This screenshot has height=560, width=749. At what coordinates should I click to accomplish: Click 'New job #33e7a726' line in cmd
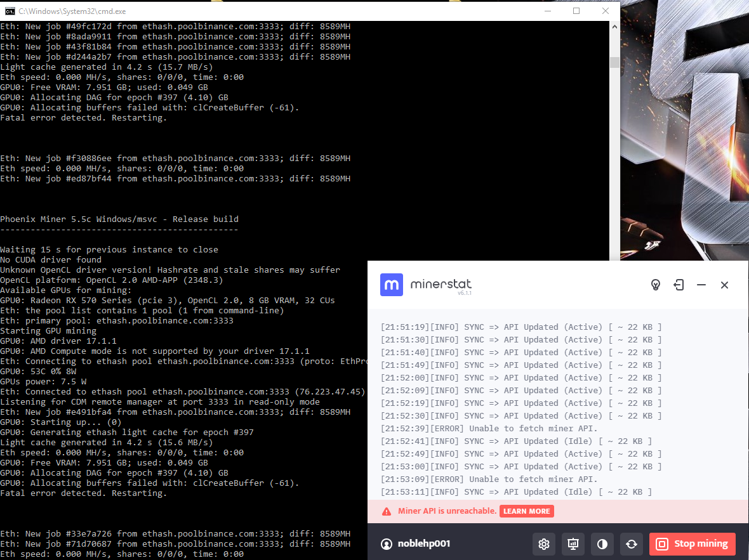[x=175, y=534]
